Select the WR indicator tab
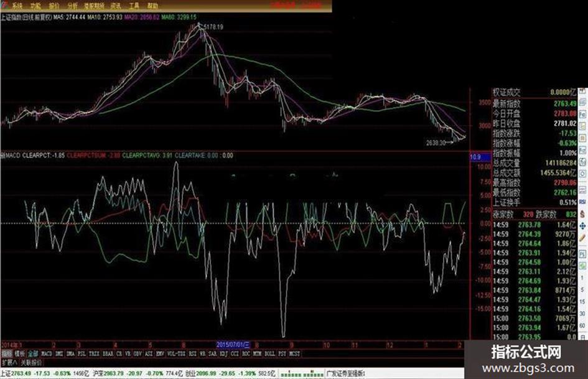Image resolution: width=588 pixels, height=379 pixels. coord(202,353)
